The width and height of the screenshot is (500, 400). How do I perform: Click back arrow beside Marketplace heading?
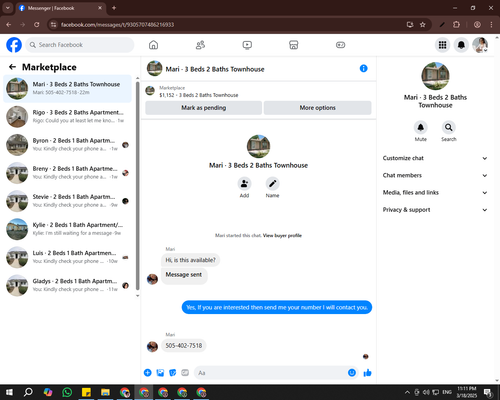12,67
